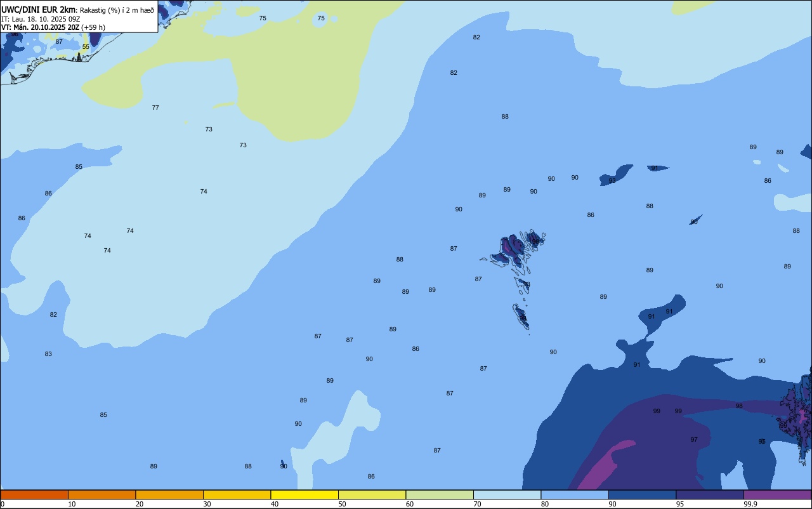Select the dark blue 90–95 legend swatch
812x509 pixels.
642,494
